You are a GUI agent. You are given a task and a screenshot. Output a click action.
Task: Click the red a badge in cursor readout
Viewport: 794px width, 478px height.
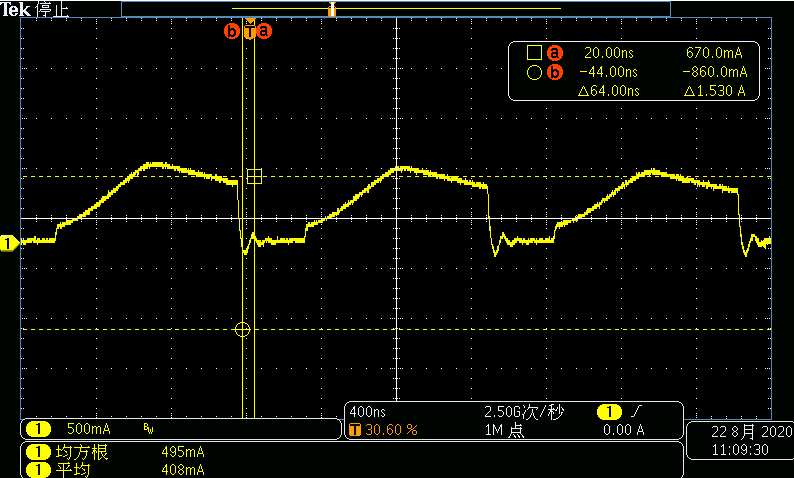tap(555, 53)
